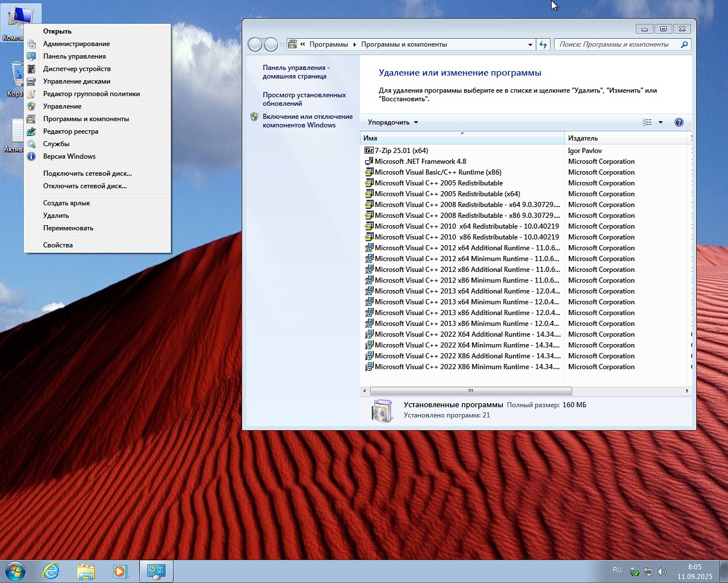Viewport: 728px width, 583px height.
Task: Expand the view options dropdown arrow
Action: pyautogui.click(x=660, y=122)
